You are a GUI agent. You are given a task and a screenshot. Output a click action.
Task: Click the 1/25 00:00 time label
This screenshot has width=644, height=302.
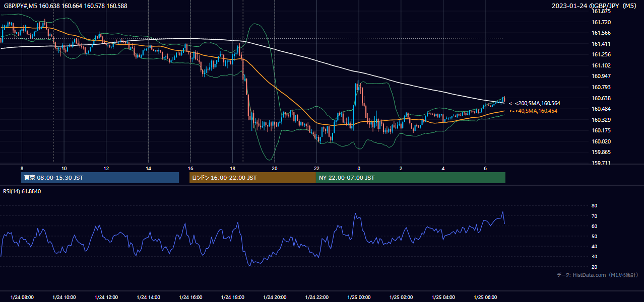click(359, 297)
